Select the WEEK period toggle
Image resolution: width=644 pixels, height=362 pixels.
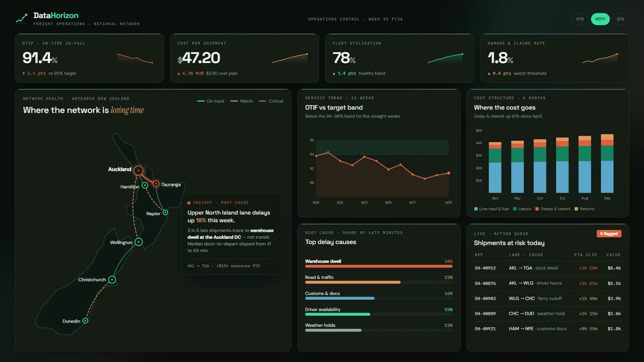600,19
